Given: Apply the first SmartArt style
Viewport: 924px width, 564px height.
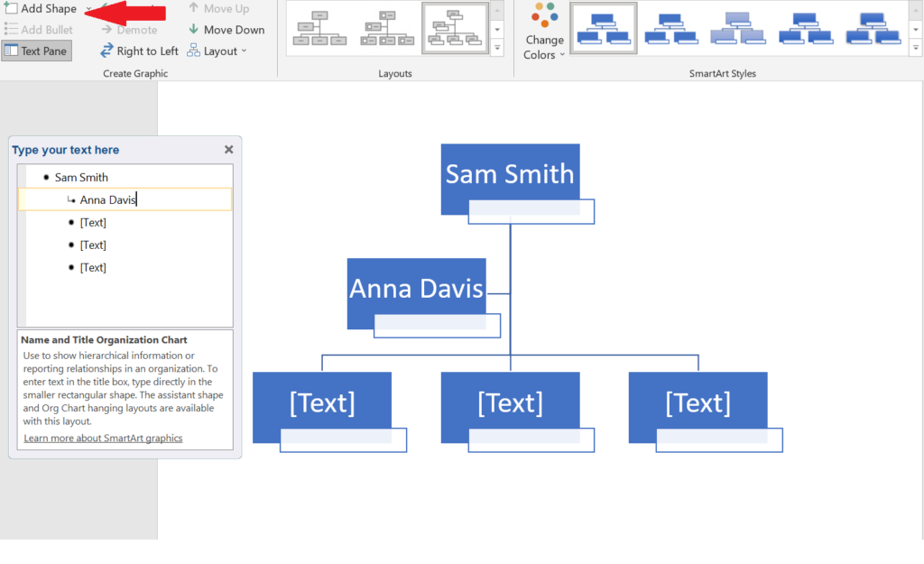Looking at the screenshot, I should (x=604, y=28).
